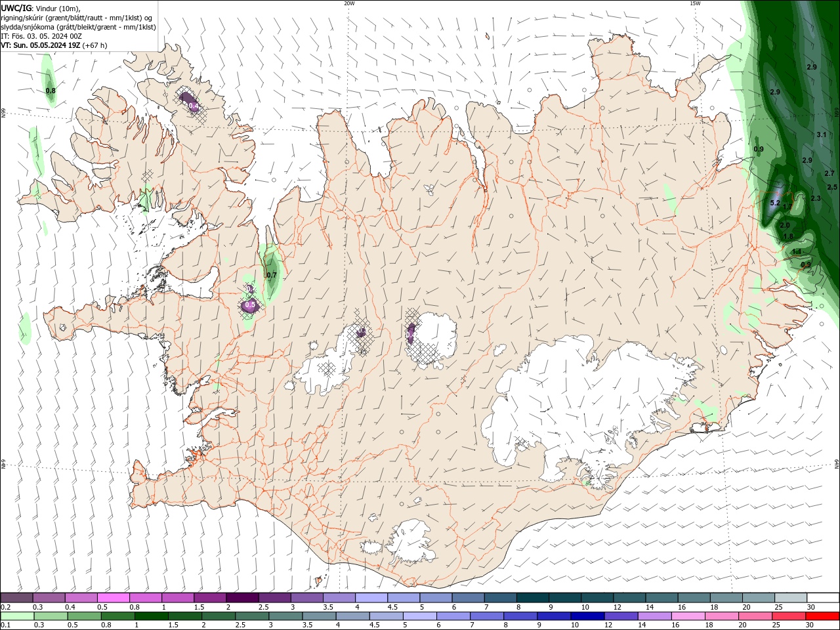Screen dimensions: 840x630
Task: Click the '2.3' precipitation value in the eastern rain band
Action: (816, 198)
